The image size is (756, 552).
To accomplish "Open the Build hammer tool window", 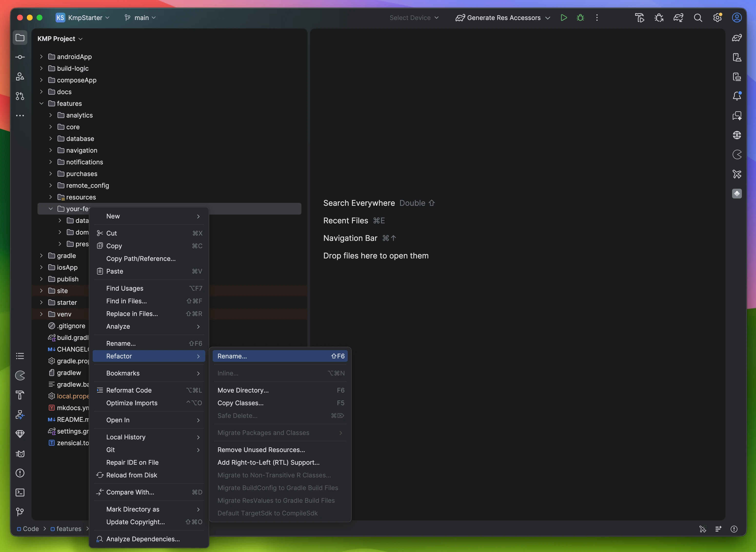I will 20,395.
